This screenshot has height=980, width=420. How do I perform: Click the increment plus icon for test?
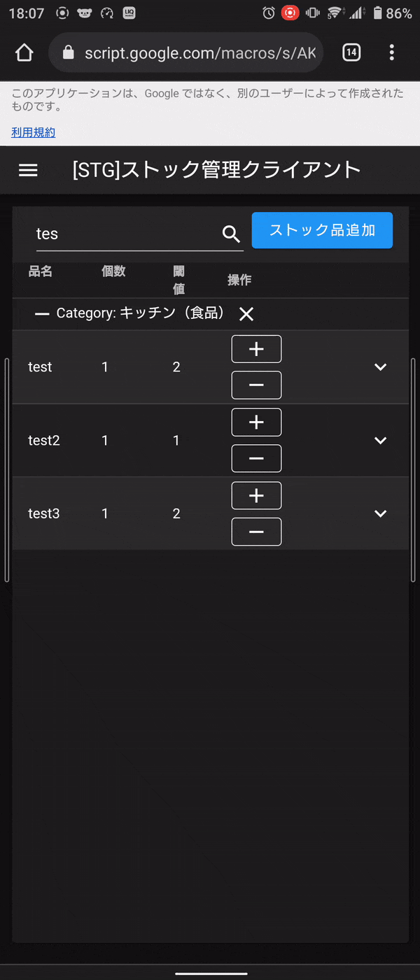[256, 348]
